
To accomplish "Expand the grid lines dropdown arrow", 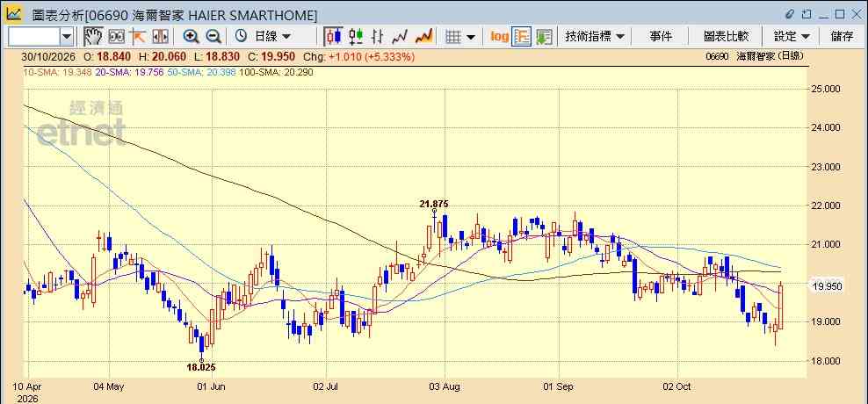I will 471,37.
